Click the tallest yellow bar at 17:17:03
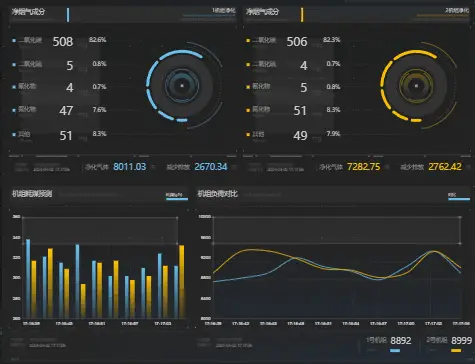475x364 pixels. coord(182,281)
